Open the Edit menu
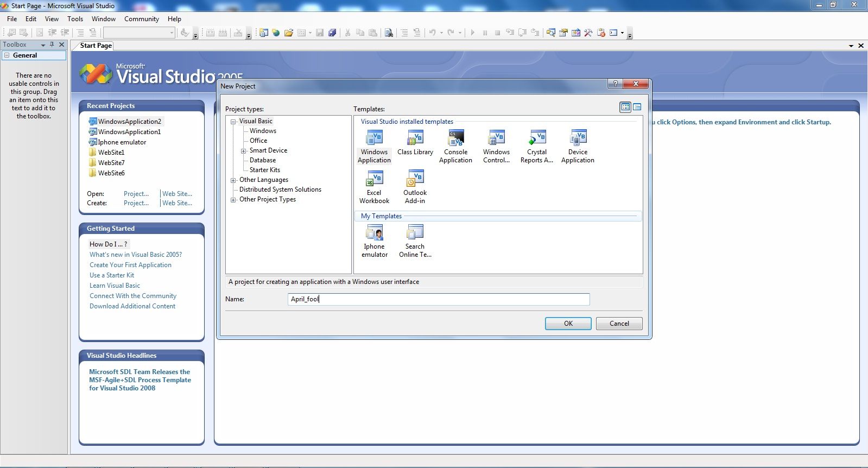868x468 pixels. point(31,18)
